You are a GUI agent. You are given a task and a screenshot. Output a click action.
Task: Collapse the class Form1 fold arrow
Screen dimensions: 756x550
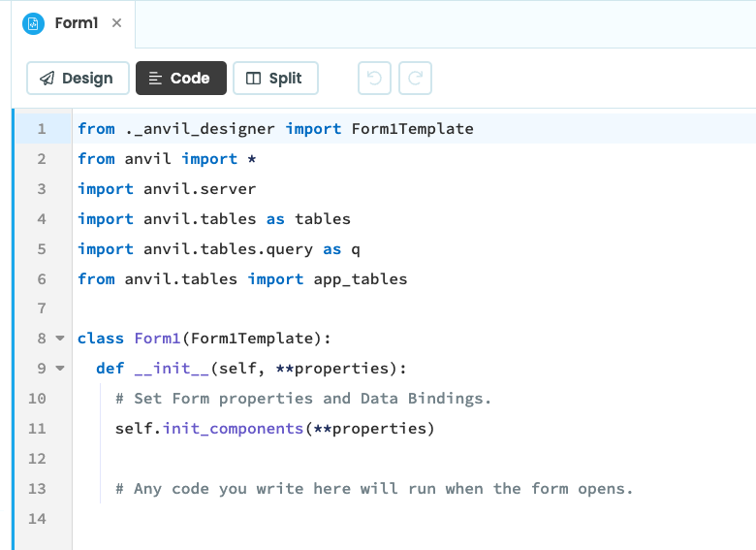(60, 339)
